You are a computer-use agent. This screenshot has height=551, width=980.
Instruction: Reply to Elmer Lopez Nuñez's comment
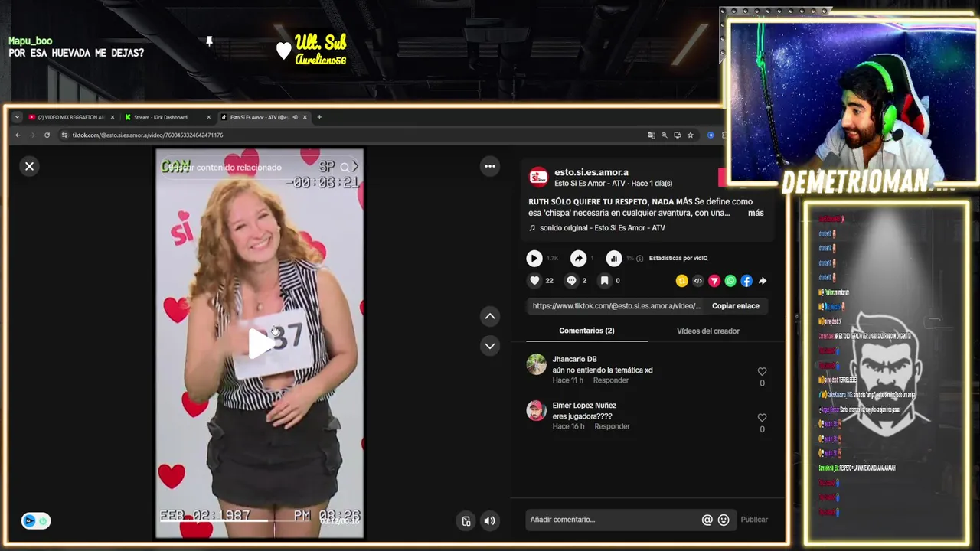click(x=612, y=426)
